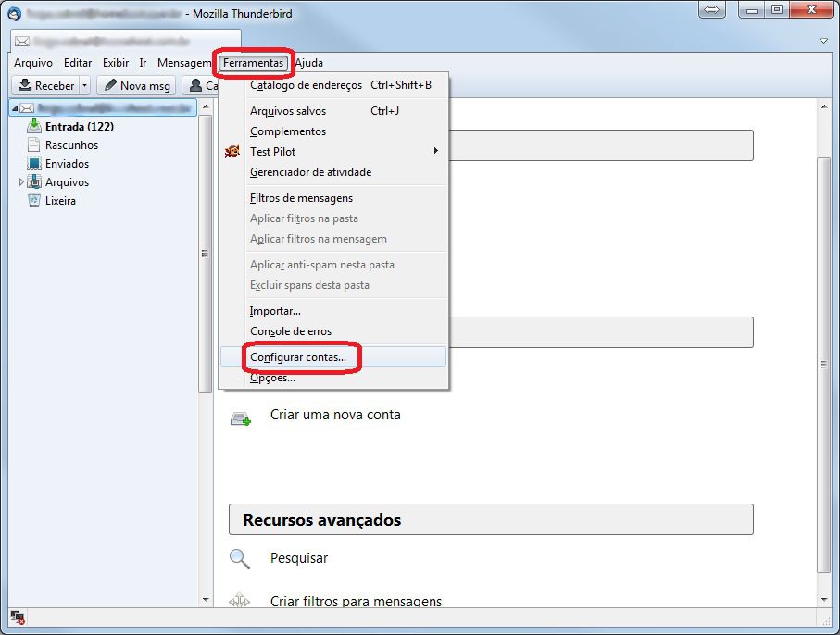Select Filtros de mensagens
Image resolution: width=840 pixels, height=635 pixels.
click(x=333, y=198)
